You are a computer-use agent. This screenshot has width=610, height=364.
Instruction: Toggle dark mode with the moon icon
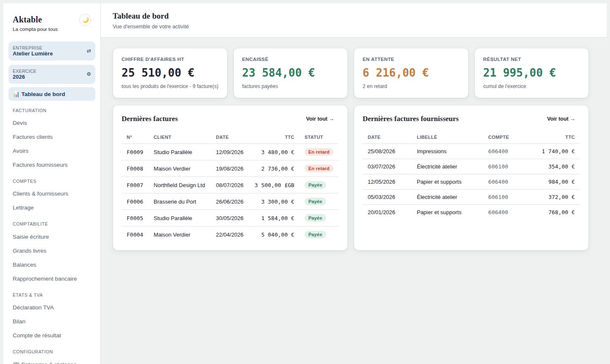click(85, 20)
